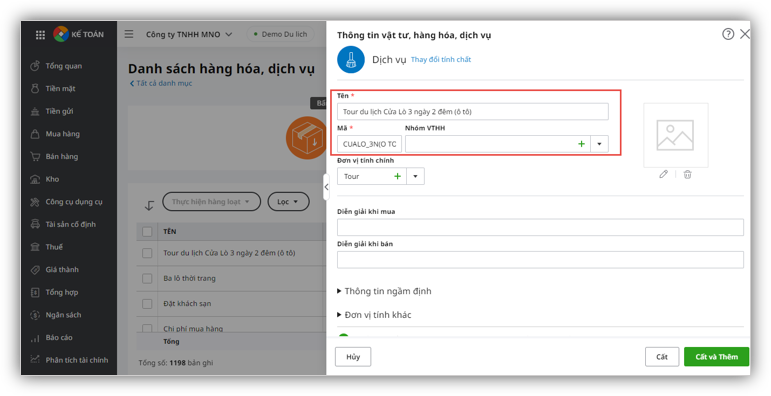
Task: Click the trash delete image icon
Action: 687,174
